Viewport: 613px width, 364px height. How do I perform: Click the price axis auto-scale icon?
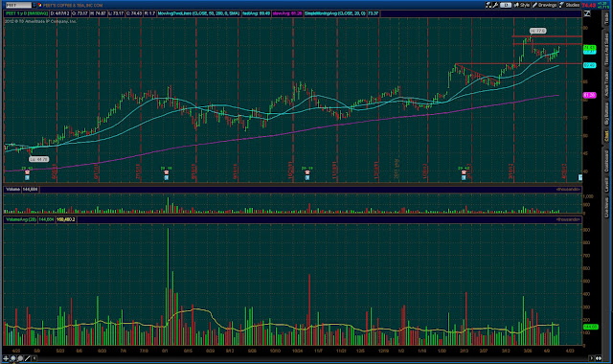pos(587,13)
